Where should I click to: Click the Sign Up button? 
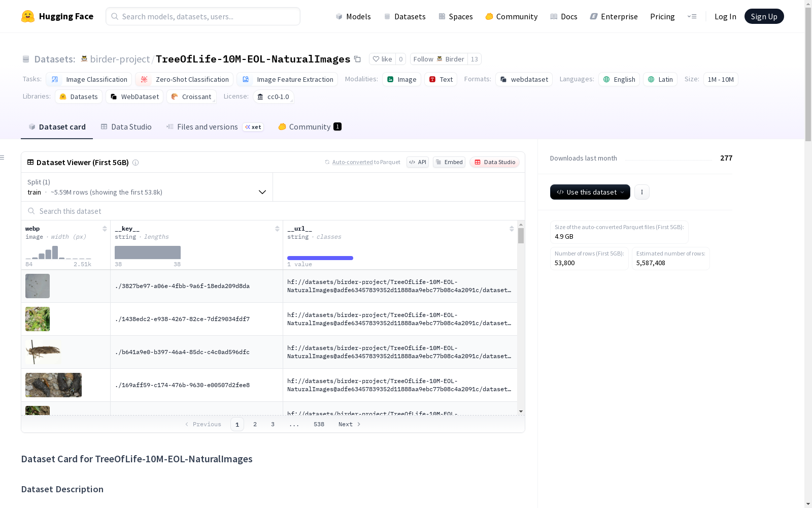pos(764,16)
